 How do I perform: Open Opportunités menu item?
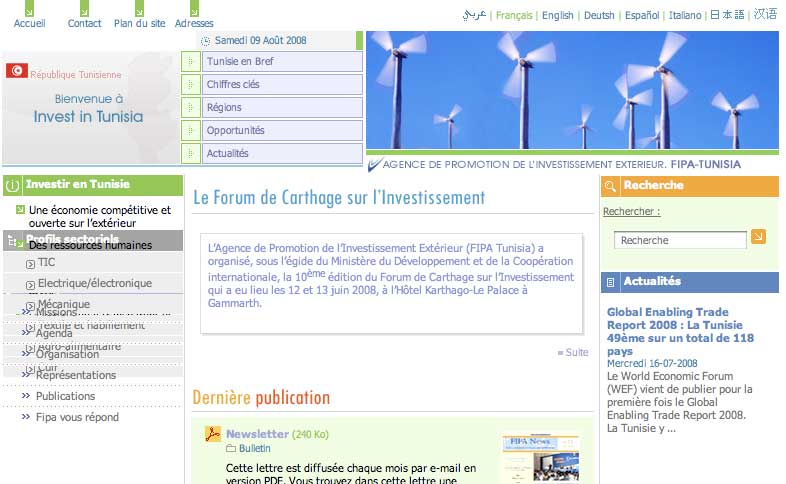point(282,131)
